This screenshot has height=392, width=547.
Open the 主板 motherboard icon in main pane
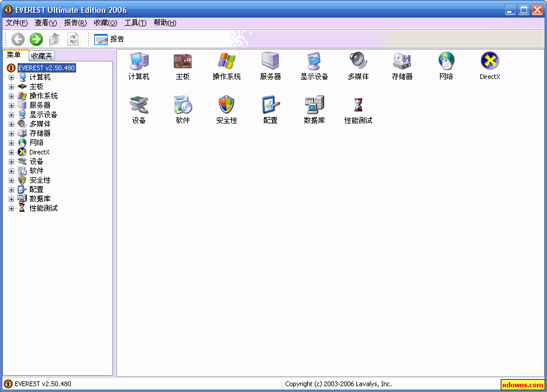[x=183, y=66]
